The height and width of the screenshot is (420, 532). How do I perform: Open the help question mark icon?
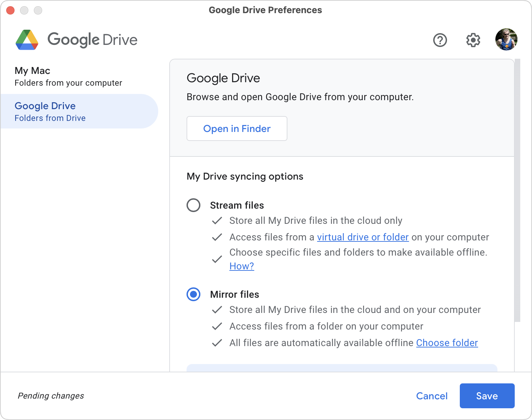click(x=440, y=40)
